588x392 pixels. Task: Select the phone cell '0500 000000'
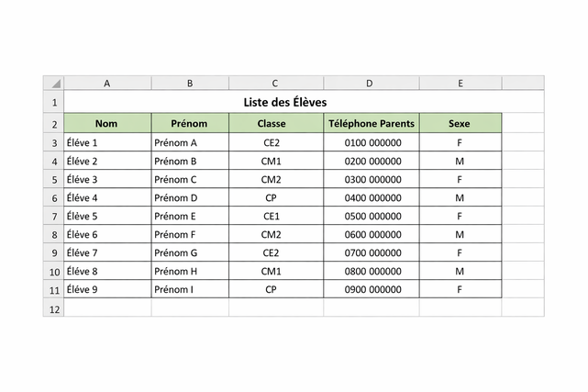pyautogui.click(x=372, y=217)
